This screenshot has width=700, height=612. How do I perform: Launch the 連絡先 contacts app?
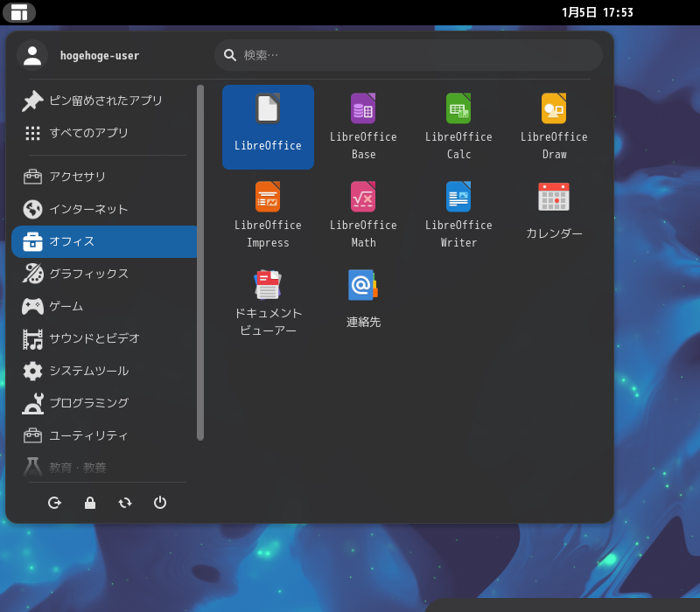pos(363,303)
